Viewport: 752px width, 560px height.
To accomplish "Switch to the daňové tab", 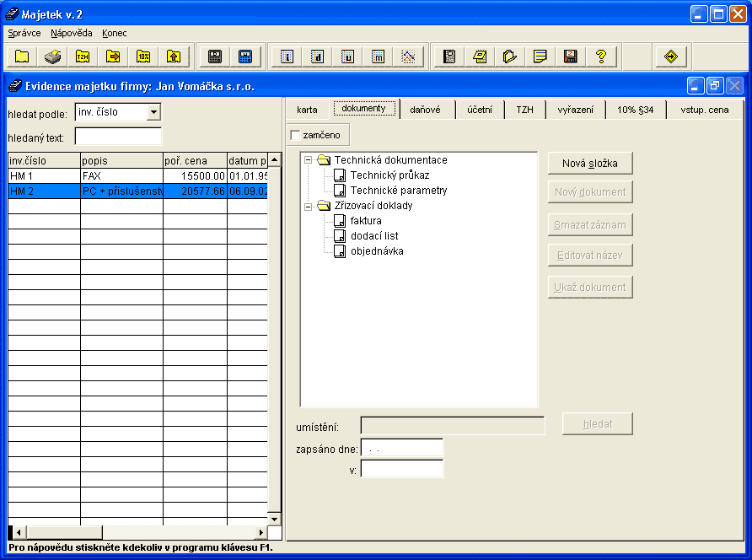I will [x=425, y=110].
